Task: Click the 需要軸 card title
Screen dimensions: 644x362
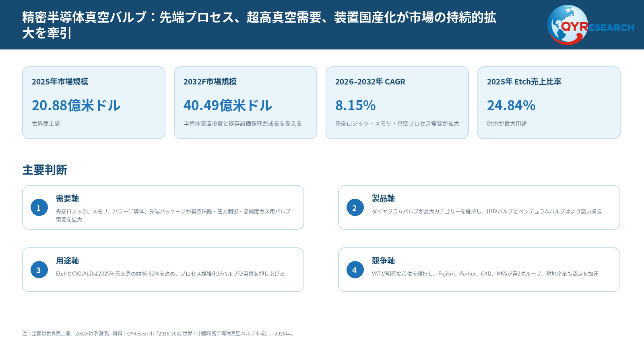Action: click(67, 198)
